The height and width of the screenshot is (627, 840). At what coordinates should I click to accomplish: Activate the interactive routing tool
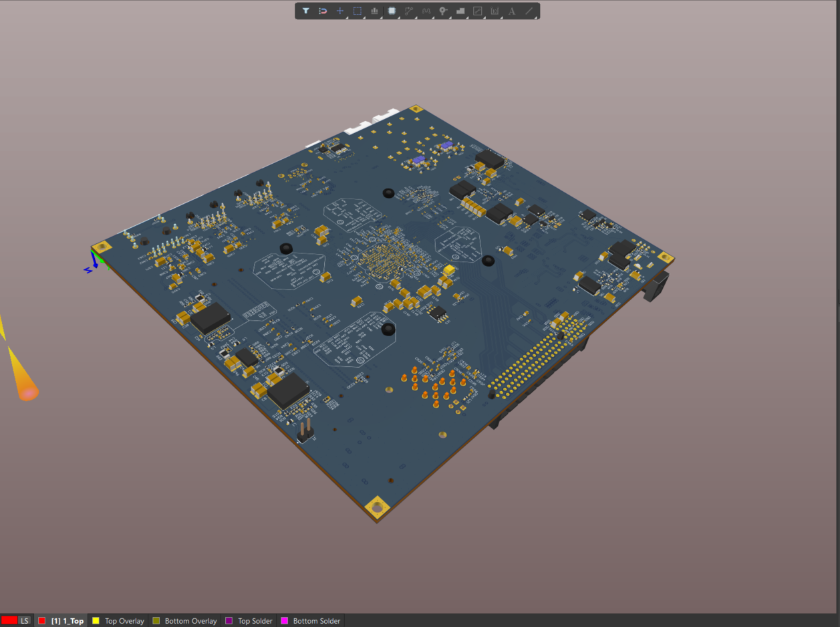(x=409, y=11)
